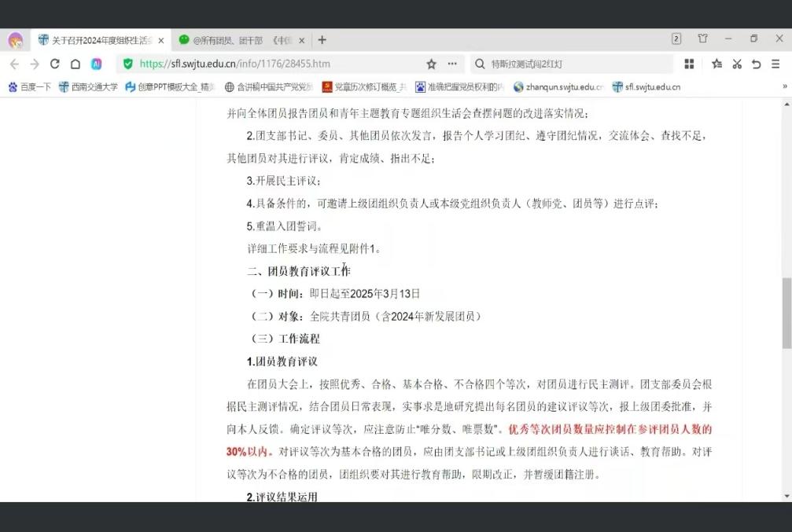Click the address bar URL sfl.swjtu.edu.cn
This screenshot has height=532, width=792.
pyautogui.click(x=235, y=64)
